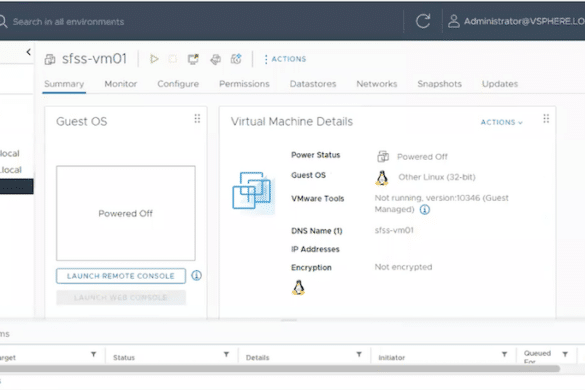
Task: Take a snapshot using the toolbar icon
Action: (236, 59)
